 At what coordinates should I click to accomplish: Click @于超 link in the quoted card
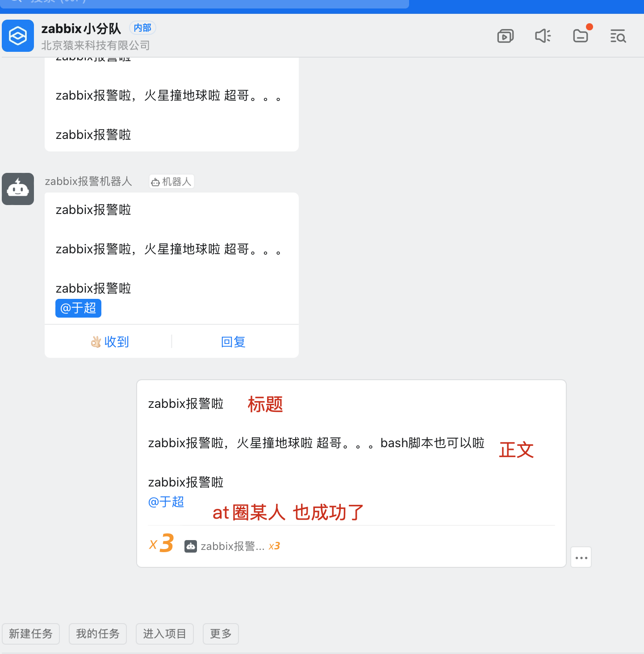[166, 502]
